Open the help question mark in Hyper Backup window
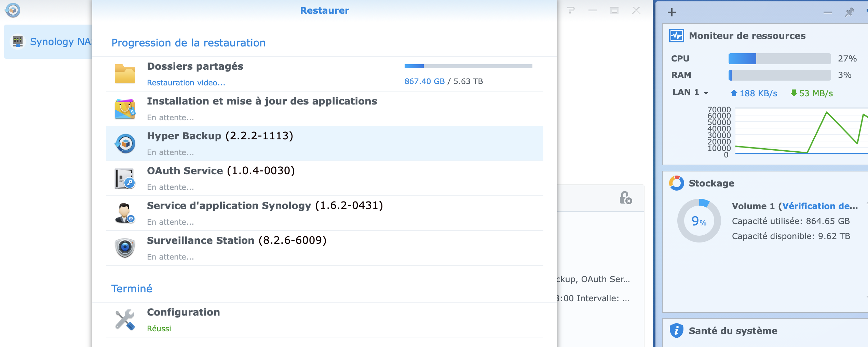 click(x=571, y=10)
